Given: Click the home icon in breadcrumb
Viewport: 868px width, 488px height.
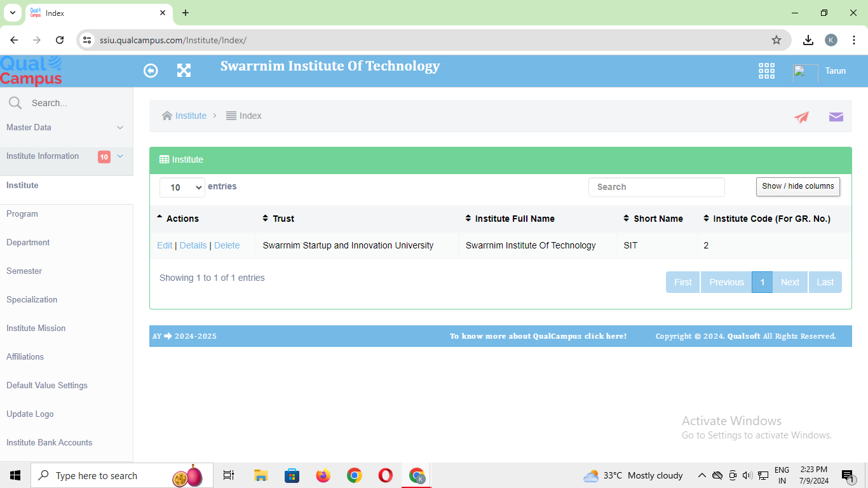Looking at the screenshot, I should pyautogui.click(x=167, y=116).
